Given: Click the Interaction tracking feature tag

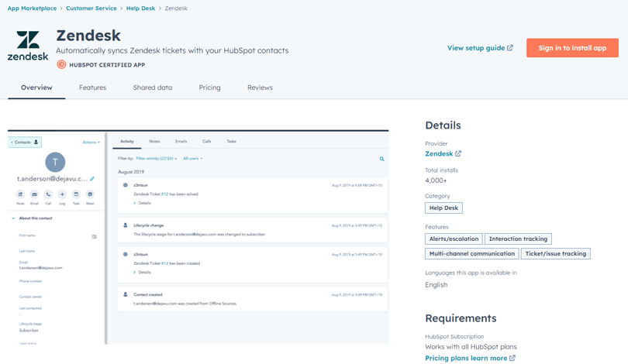Looking at the screenshot, I should point(518,239).
